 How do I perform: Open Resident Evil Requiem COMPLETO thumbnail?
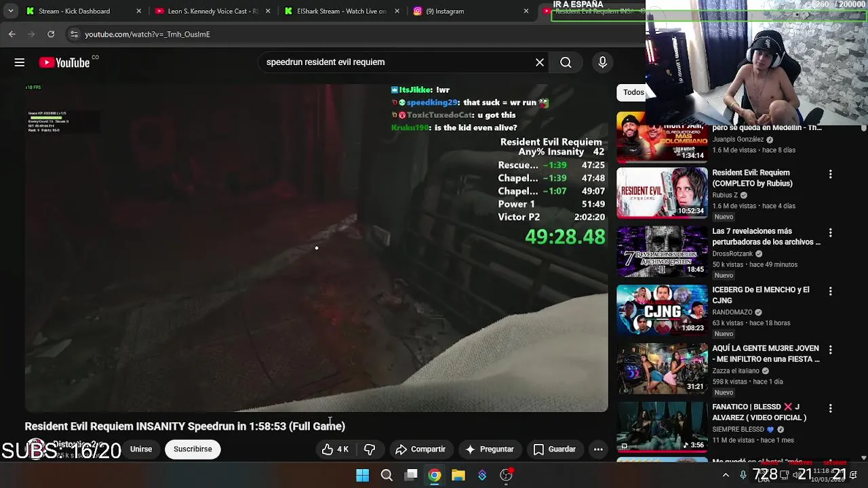point(662,193)
